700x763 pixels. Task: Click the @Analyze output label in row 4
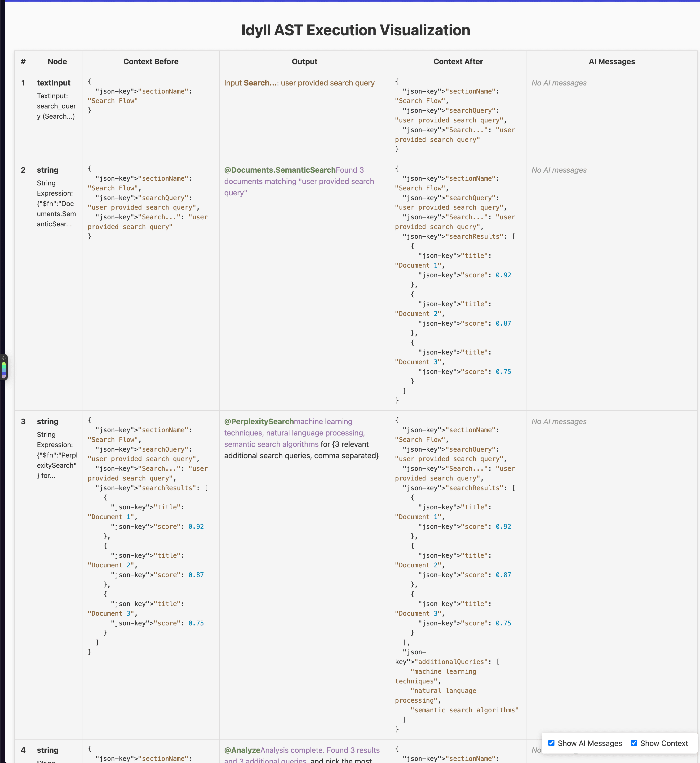242,750
